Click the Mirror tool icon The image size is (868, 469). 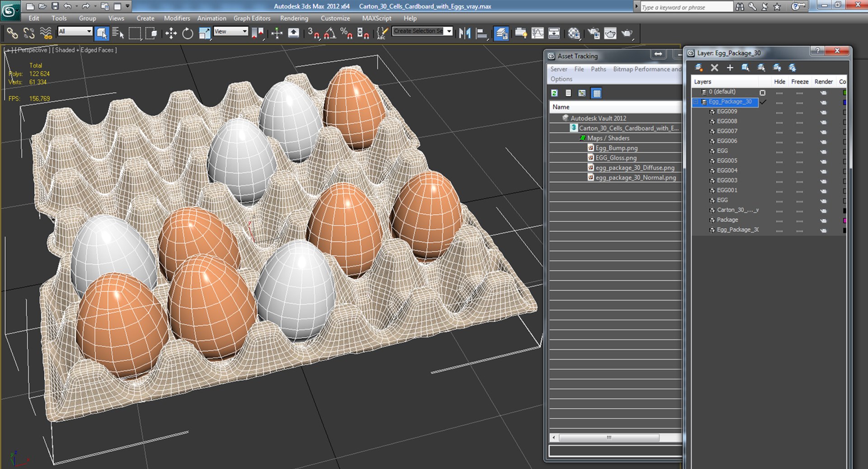[464, 33]
